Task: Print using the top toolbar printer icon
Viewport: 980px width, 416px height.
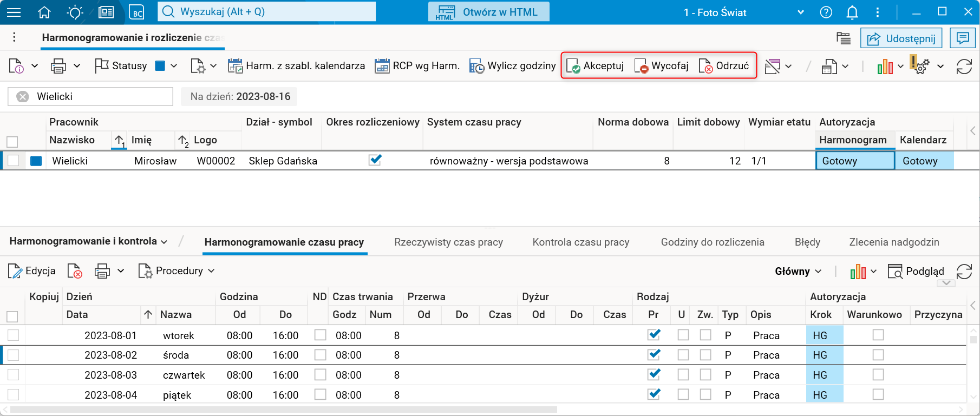Action: pos(58,66)
